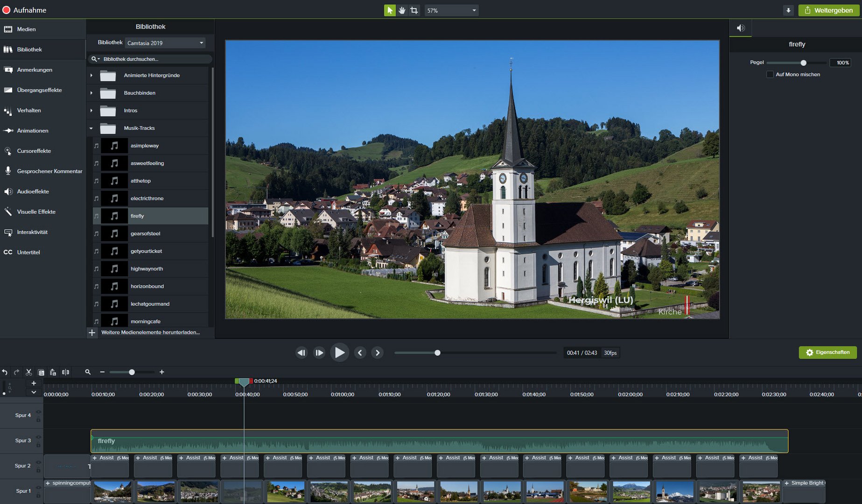Switch to the Bibliothek tab

coord(42,49)
